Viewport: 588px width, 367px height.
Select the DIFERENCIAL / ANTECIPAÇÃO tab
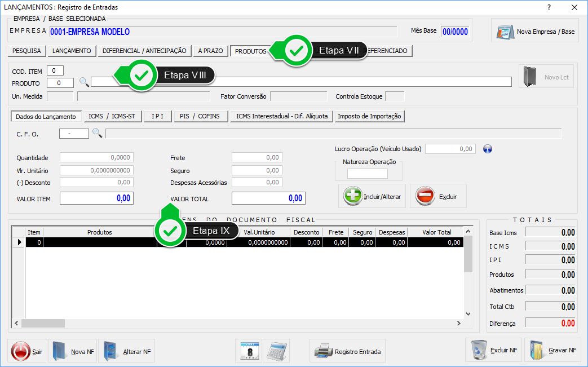[x=144, y=51]
